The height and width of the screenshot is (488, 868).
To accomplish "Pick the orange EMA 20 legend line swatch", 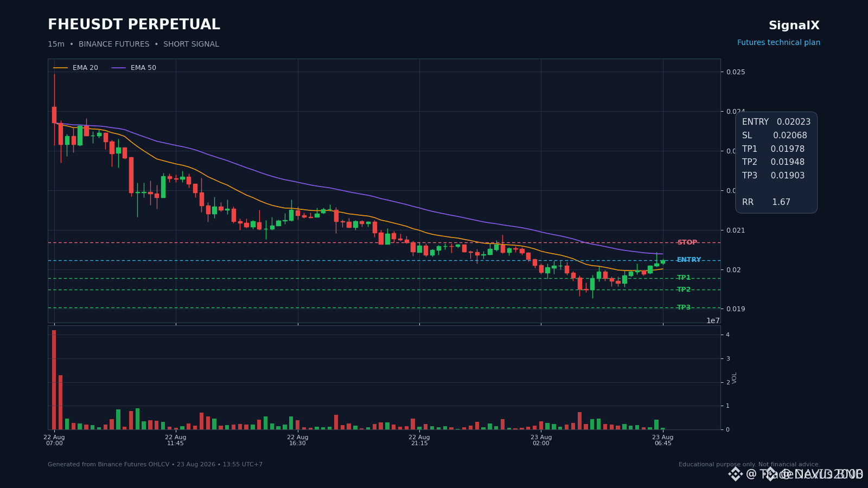I will pyautogui.click(x=61, y=68).
